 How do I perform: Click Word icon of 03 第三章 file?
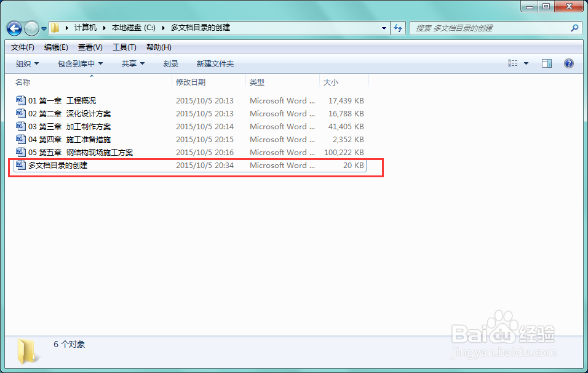point(21,126)
